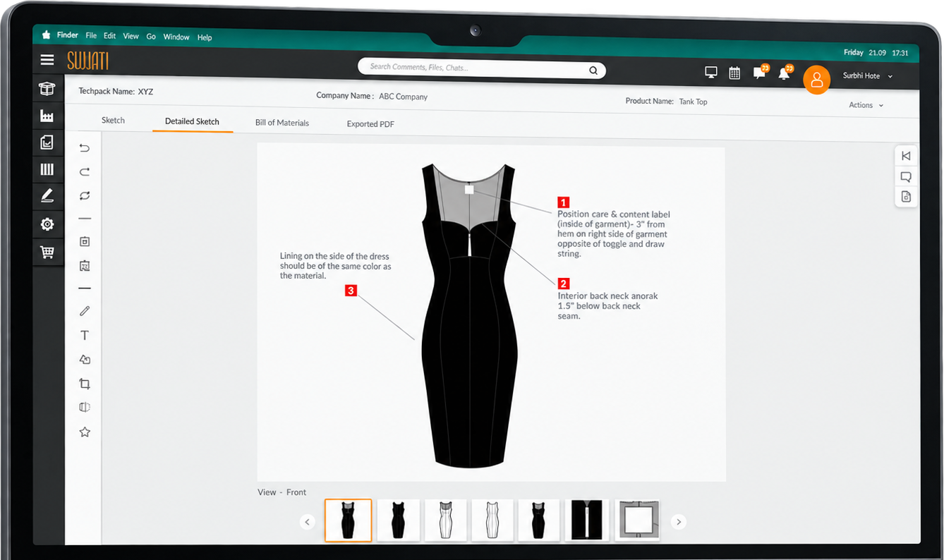Open the reports chart sidebar icon

click(47, 142)
